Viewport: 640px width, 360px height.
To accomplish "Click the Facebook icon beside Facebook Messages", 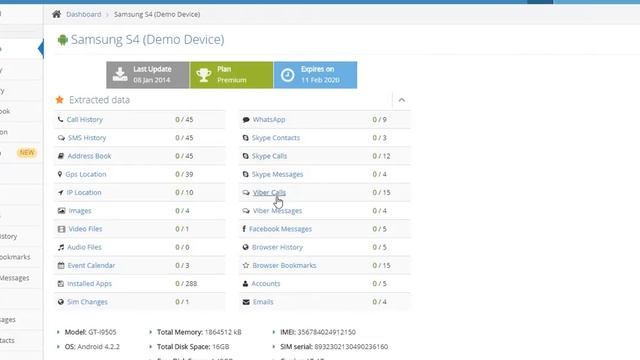I will pyautogui.click(x=244, y=229).
